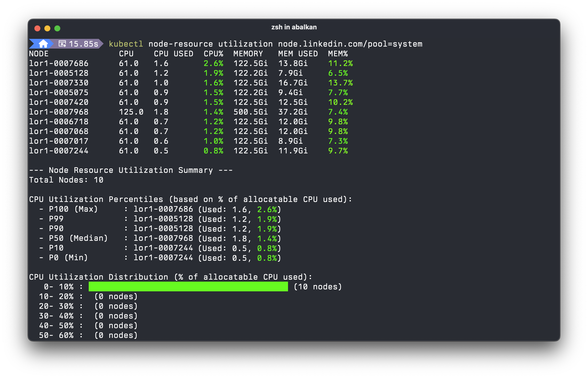
Task: Click the 13.7% memory percentage value
Action: (x=340, y=83)
